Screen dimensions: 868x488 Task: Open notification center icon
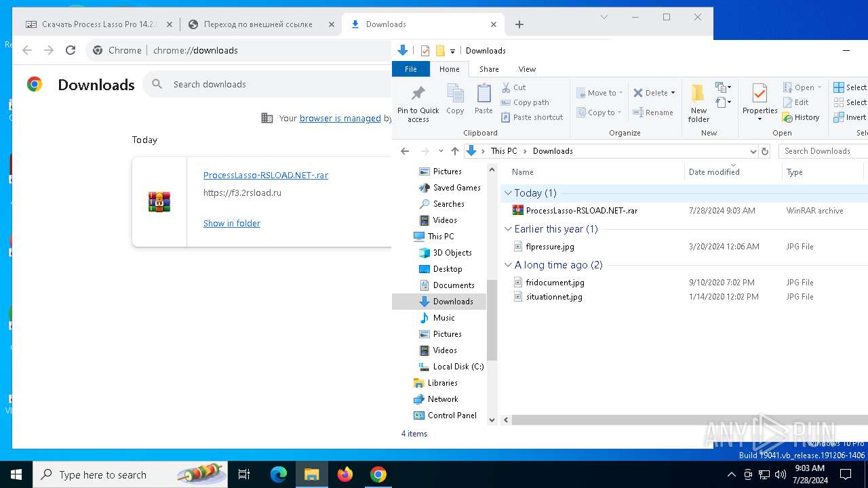click(x=846, y=474)
